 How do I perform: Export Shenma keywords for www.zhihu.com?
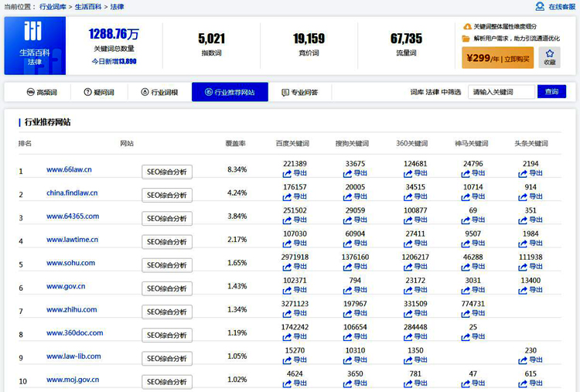474,313
